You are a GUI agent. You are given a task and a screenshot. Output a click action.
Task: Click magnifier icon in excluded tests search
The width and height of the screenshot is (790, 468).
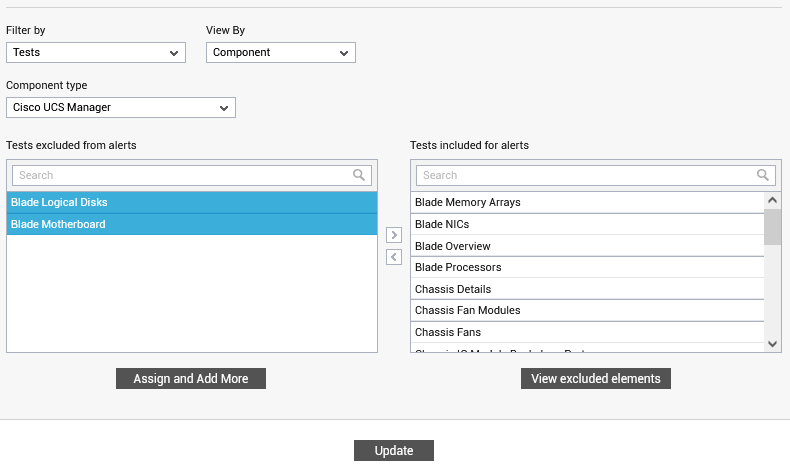click(x=359, y=175)
